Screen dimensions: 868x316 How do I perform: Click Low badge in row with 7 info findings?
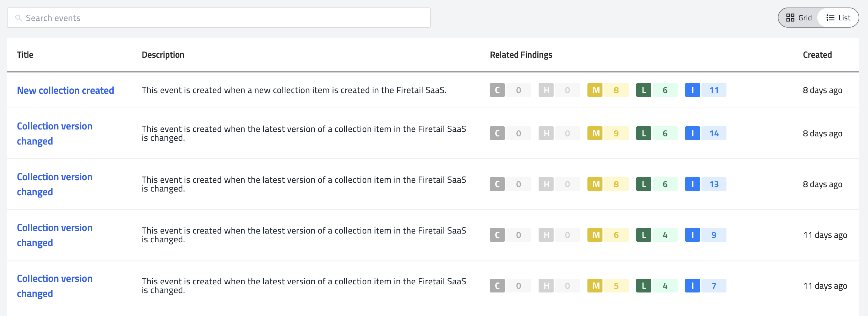click(657, 286)
